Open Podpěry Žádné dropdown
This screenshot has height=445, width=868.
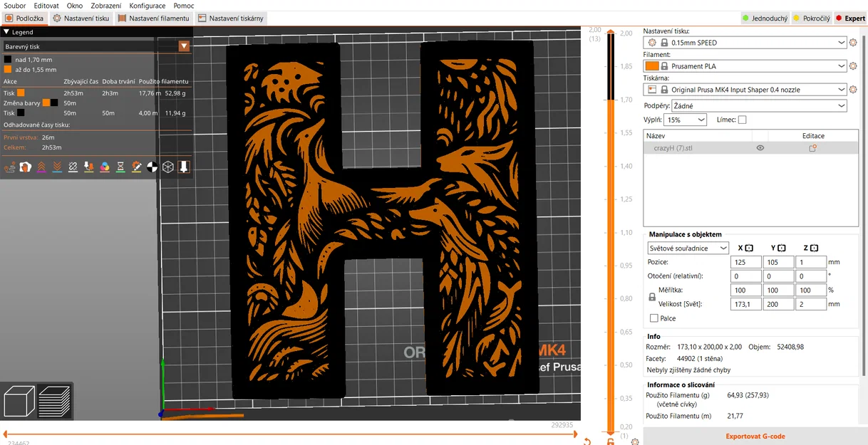point(759,105)
